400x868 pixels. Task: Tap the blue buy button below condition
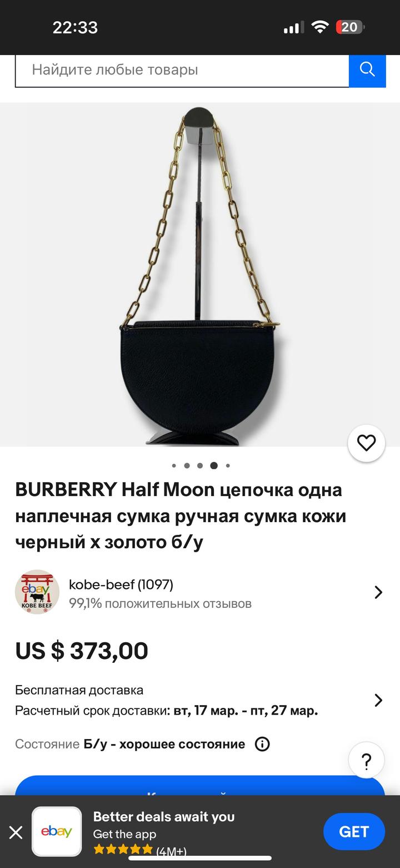pos(200,785)
